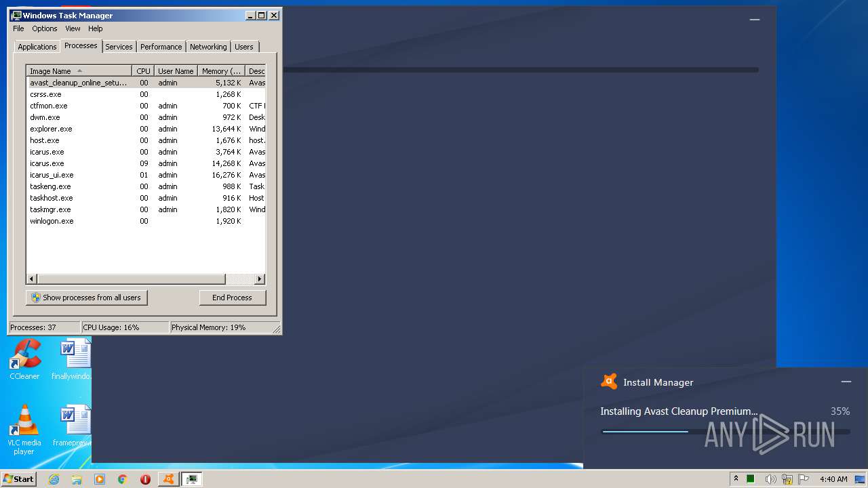Open the Help menu

(x=96, y=28)
